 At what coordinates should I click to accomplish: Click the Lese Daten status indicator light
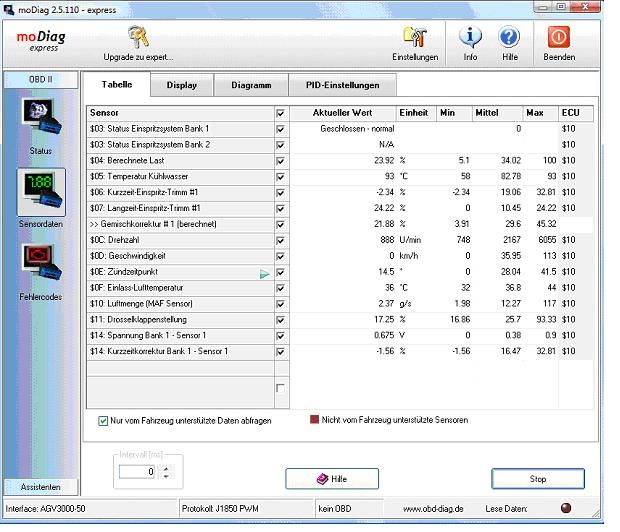click(566, 508)
